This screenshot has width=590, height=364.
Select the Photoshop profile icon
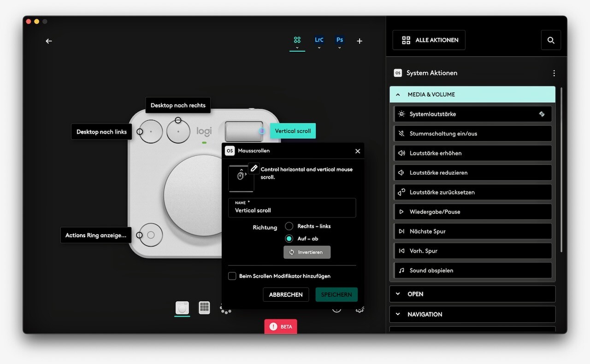click(x=340, y=41)
